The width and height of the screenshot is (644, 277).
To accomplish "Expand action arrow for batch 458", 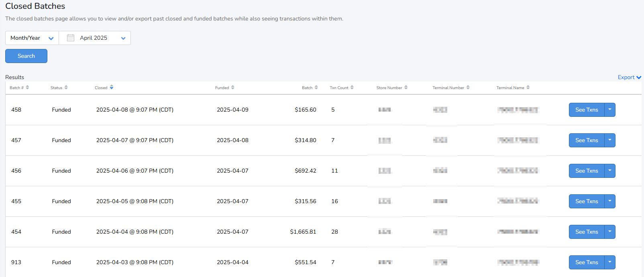I will tap(610, 110).
